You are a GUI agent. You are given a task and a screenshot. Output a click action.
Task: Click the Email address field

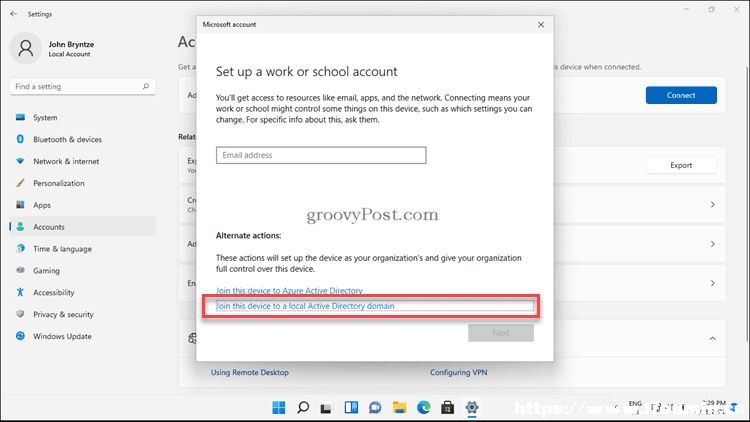point(321,155)
